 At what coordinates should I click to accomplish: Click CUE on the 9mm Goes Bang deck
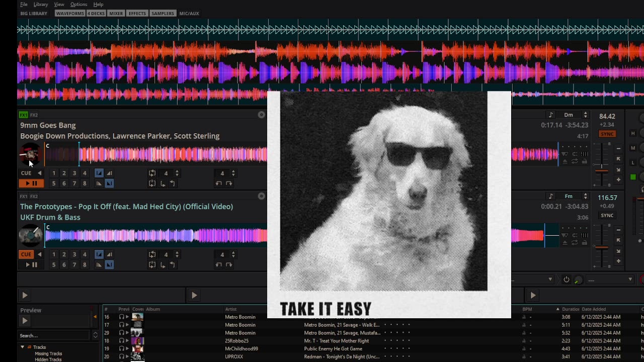coord(26,173)
